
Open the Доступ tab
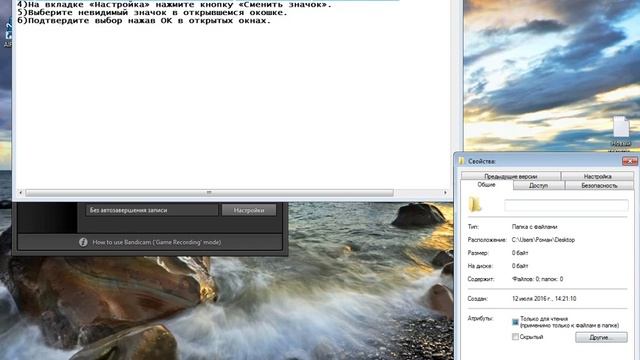(538, 185)
